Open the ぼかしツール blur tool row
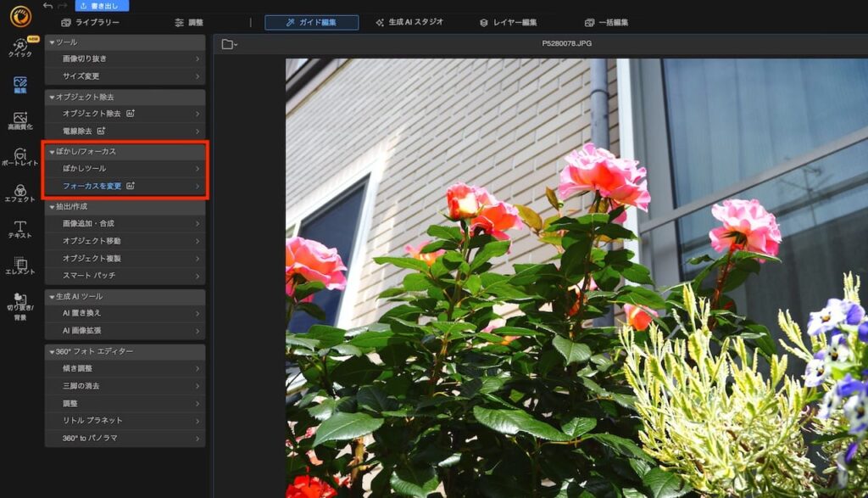 coord(125,168)
